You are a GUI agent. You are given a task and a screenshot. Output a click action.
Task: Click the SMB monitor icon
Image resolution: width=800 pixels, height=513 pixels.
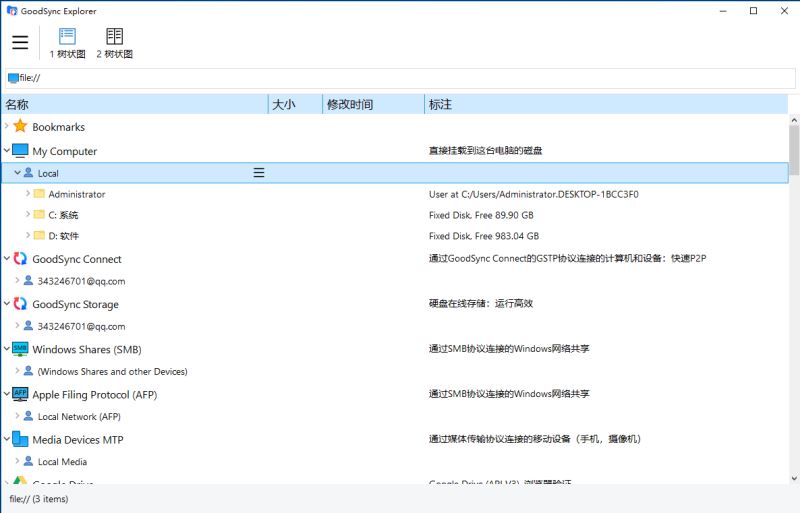pos(20,349)
